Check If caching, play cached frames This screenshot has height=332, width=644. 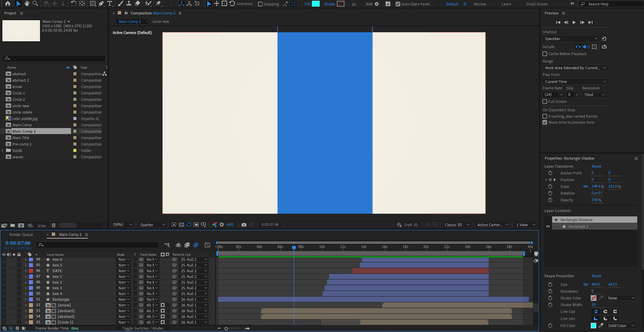click(545, 116)
